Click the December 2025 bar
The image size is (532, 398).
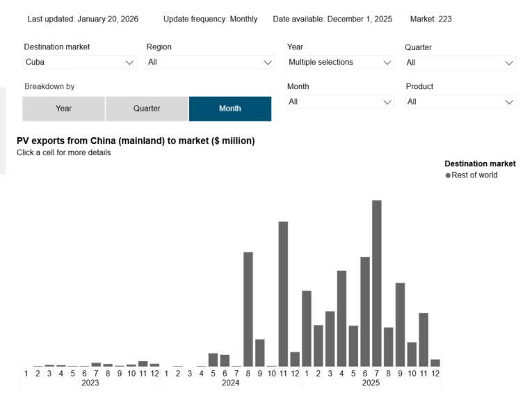coord(435,363)
